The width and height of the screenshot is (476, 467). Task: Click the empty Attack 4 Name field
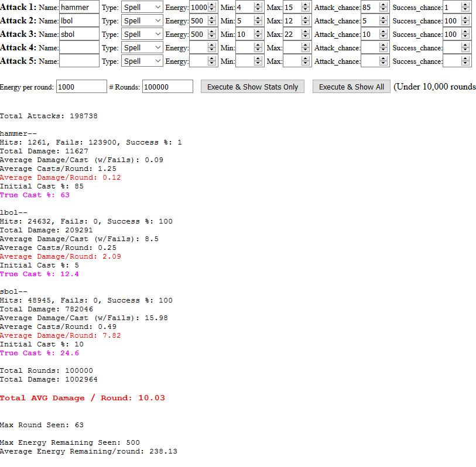pyautogui.click(x=79, y=47)
